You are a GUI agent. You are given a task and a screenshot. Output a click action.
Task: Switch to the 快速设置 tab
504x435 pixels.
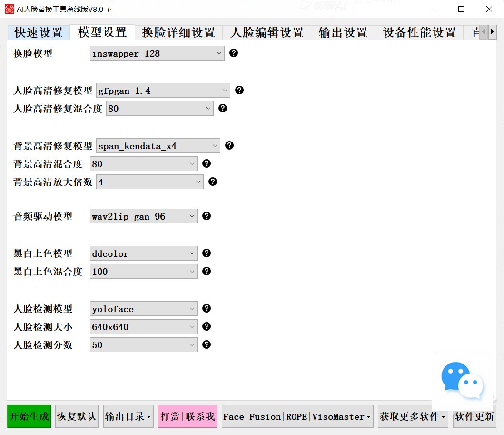pos(38,32)
